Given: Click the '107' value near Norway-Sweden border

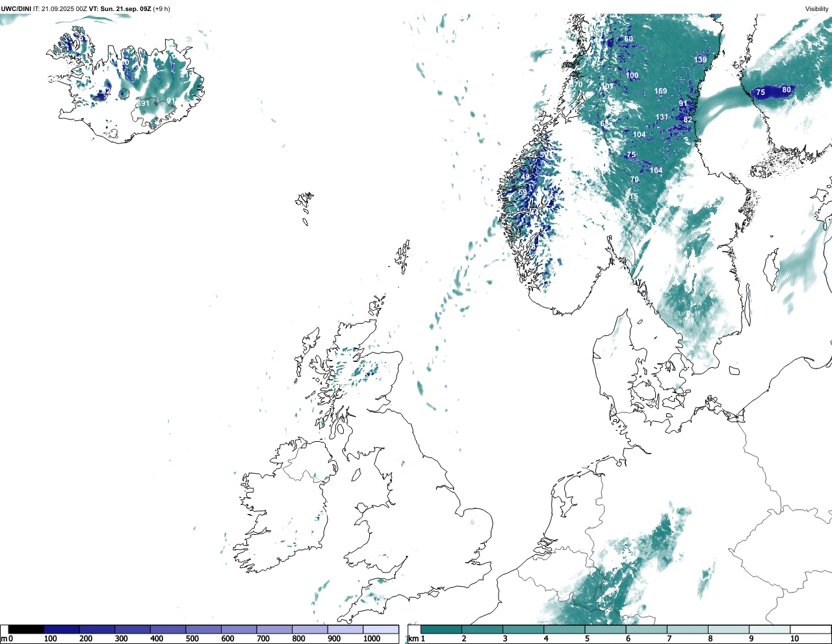Looking at the screenshot, I should pyautogui.click(x=607, y=86).
